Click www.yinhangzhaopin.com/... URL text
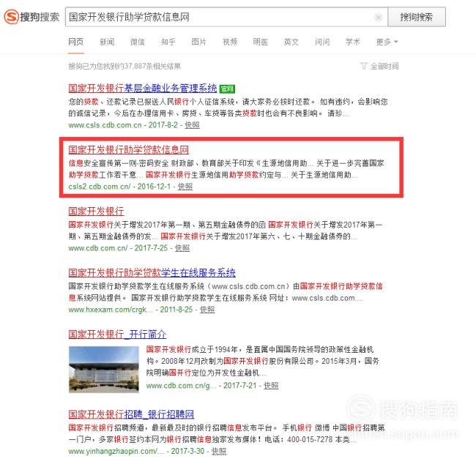Viewport: 476px width, 459px height. click(116, 451)
